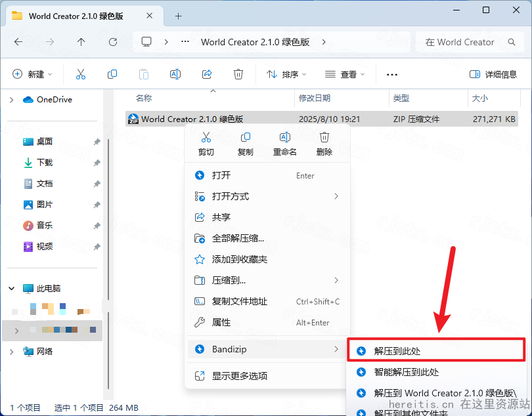Open 视频 Videos in sidebar
Viewport: 532px width, 416px height.
[37, 247]
